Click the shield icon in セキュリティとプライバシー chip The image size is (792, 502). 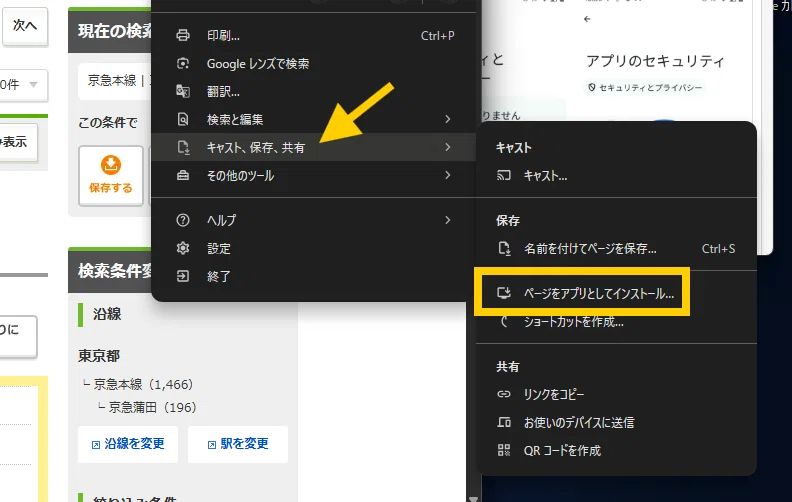coord(591,87)
